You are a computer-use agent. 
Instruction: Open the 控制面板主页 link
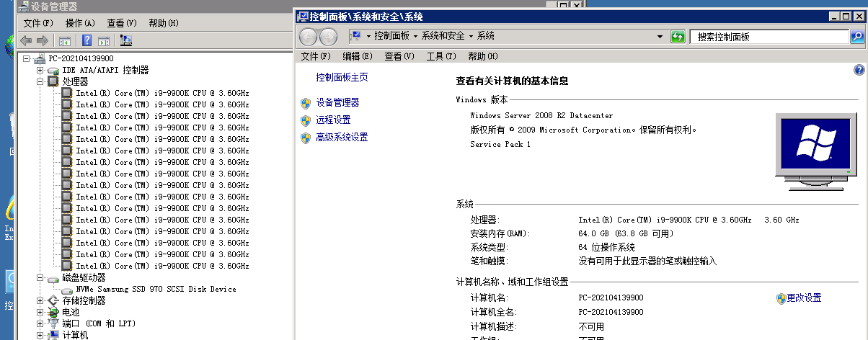tap(342, 77)
